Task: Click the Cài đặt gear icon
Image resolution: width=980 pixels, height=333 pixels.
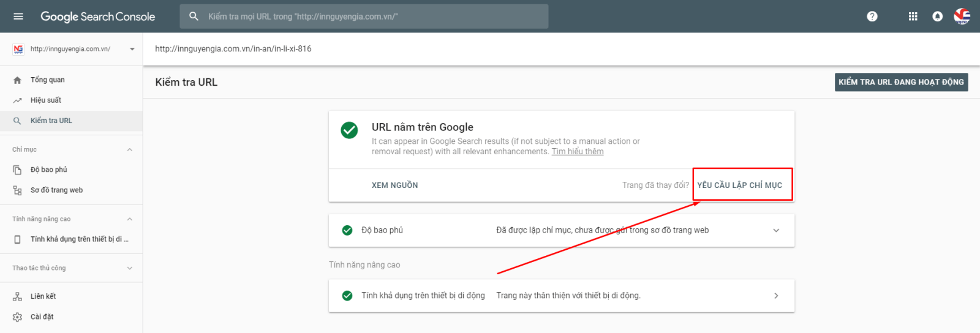Action: (17, 317)
